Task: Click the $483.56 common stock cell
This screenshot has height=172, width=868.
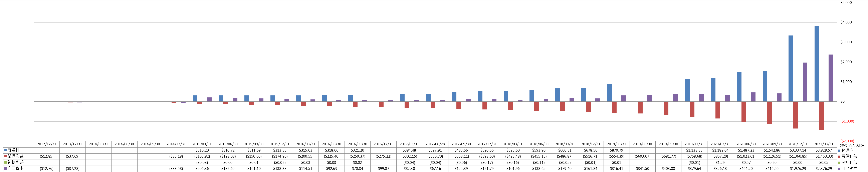Action: coord(461,150)
